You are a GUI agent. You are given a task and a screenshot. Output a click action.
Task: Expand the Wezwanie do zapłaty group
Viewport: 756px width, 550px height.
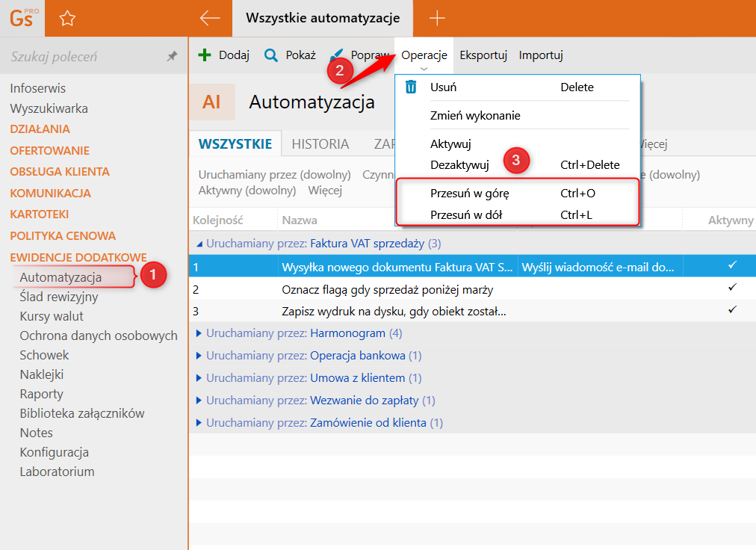(x=199, y=400)
